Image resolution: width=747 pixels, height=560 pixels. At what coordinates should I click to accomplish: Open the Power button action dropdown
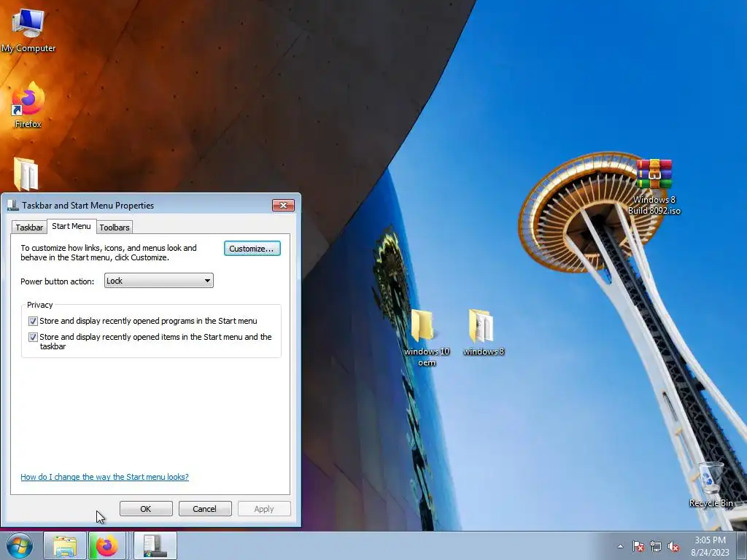(x=158, y=281)
